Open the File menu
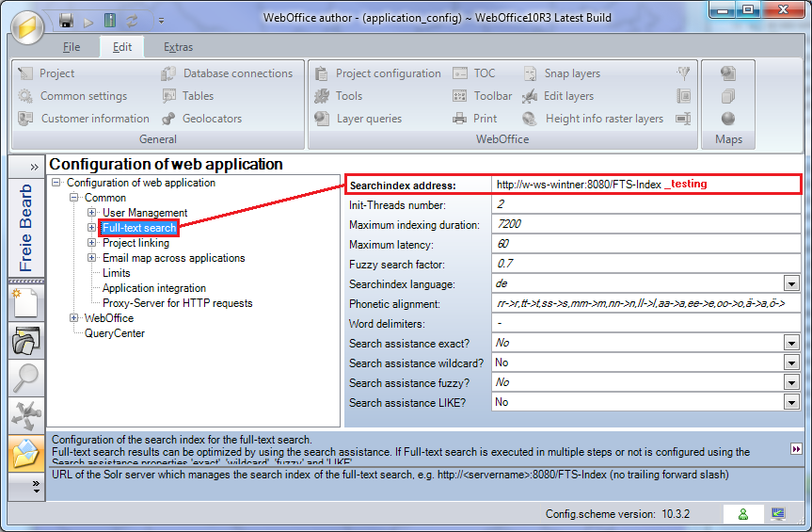This screenshot has width=812, height=532. coord(72,47)
